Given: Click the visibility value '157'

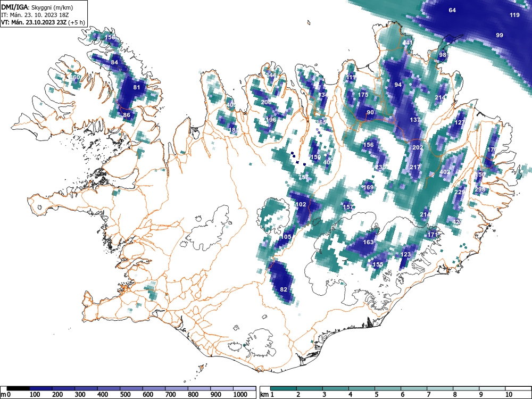Looking at the screenshot, I should coord(348,207).
